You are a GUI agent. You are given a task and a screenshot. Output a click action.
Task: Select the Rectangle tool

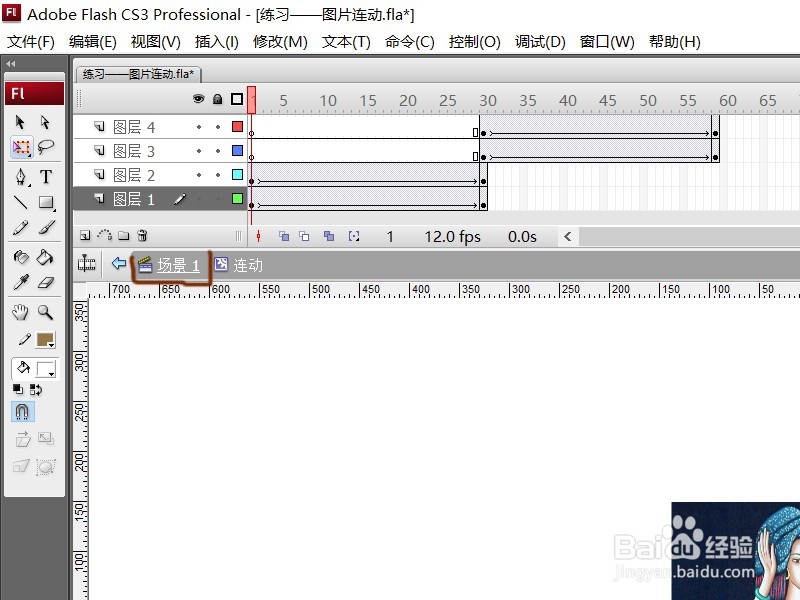click(46, 203)
